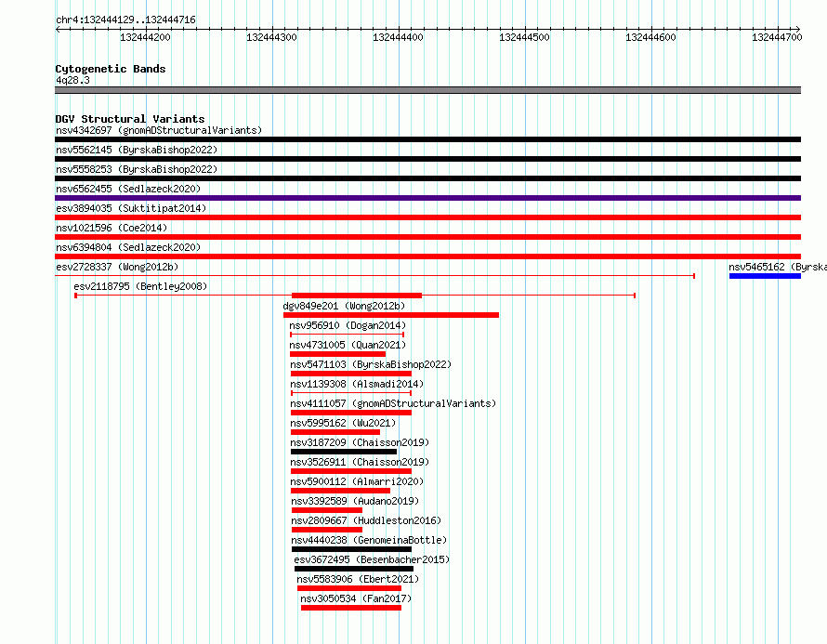Open variant nsv956910 (Dogan2014)
The width and height of the screenshot is (827, 644).
tap(348, 325)
